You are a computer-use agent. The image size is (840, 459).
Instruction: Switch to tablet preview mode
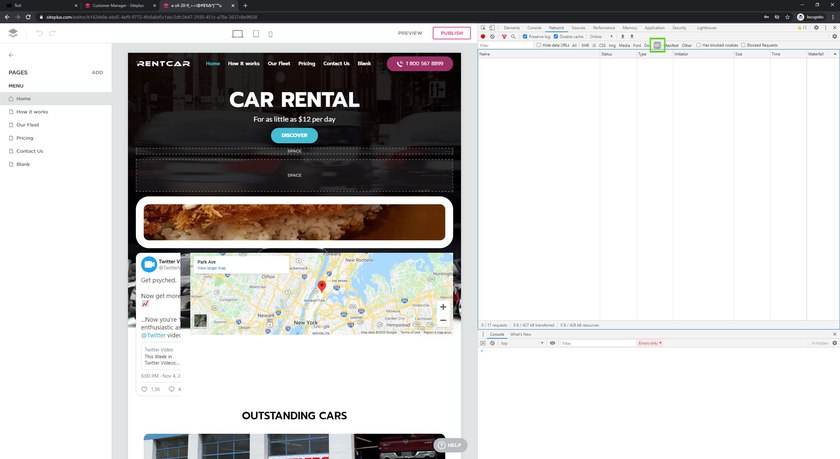[x=256, y=34]
